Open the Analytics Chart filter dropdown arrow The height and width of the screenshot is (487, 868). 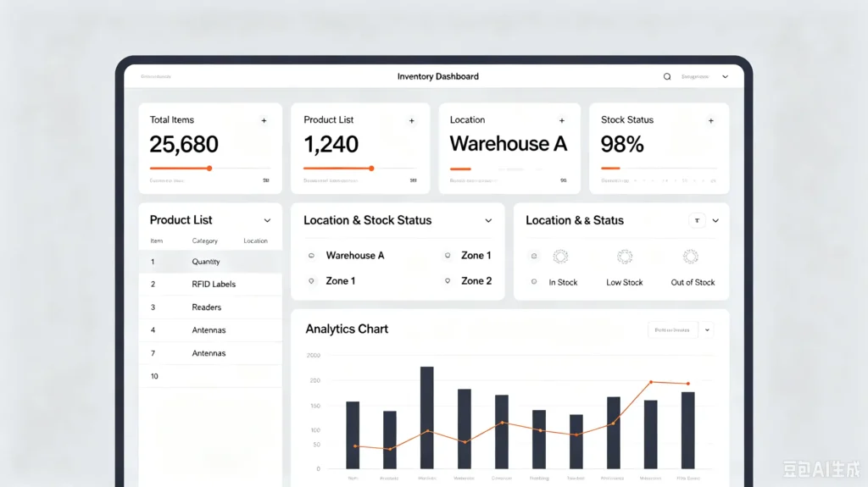coord(707,329)
